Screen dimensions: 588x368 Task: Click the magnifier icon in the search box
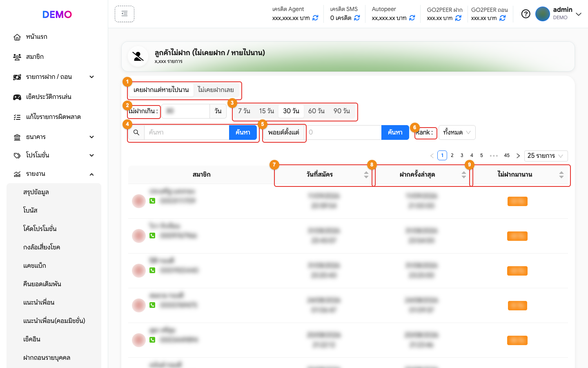[136, 132]
